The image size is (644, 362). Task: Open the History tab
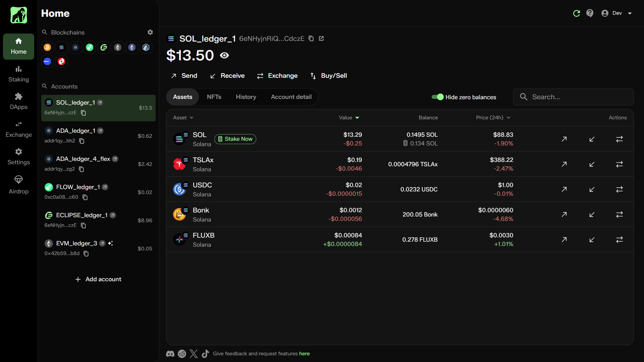click(x=246, y=97)
